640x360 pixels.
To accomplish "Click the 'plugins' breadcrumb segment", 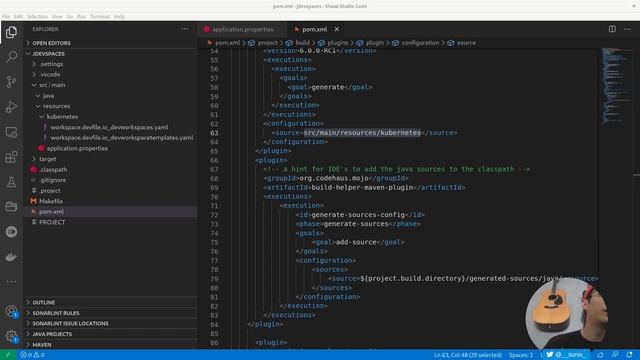I will (338, 43).
